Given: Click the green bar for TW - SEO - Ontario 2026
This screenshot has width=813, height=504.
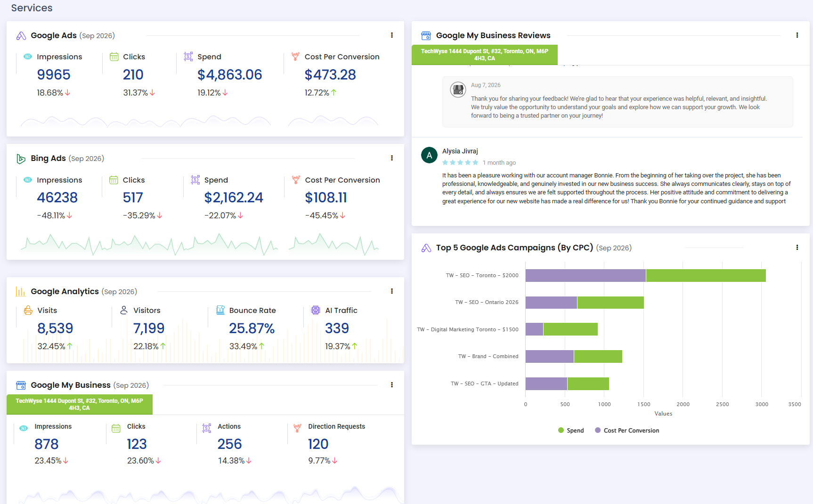Looking at the screenshot, I should (x=610, y=303).
